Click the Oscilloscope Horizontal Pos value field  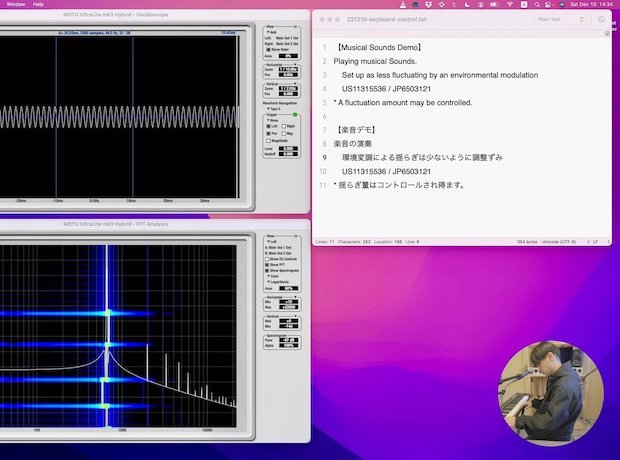[x=288, y=74]
